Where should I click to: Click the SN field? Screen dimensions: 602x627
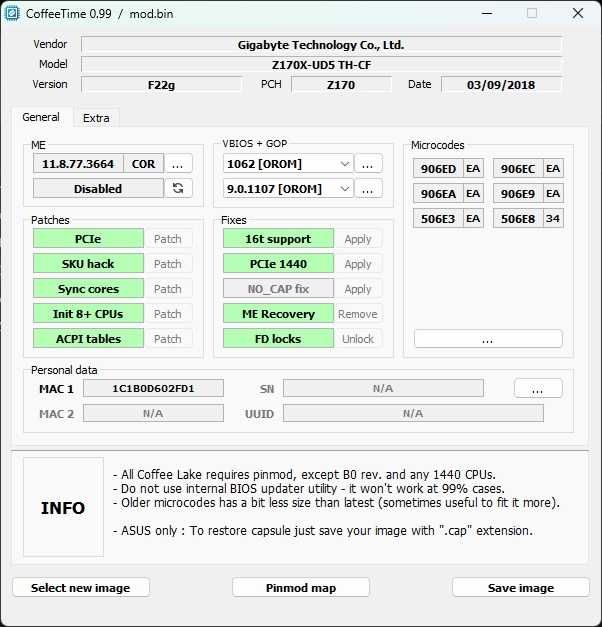383,388
